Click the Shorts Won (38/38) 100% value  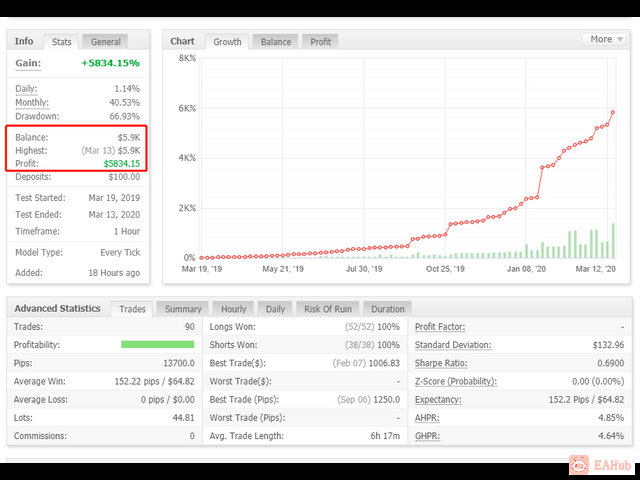click(x=372, y=345)
